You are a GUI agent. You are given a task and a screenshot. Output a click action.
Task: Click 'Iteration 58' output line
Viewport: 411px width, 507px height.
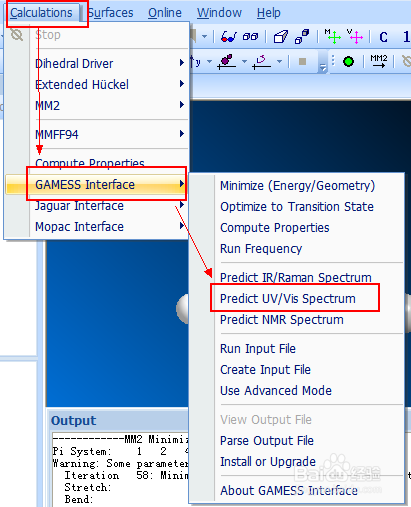tap(126, 475)
